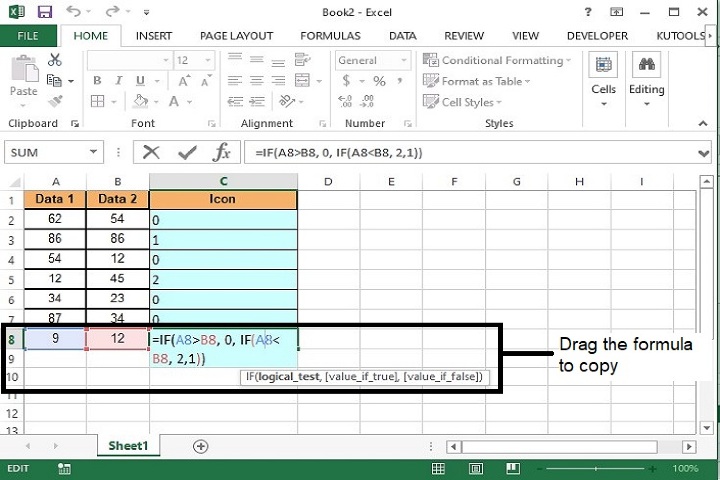Screen dimensions: 720x480
Task: Open the FILE tab
Action: 28,36
